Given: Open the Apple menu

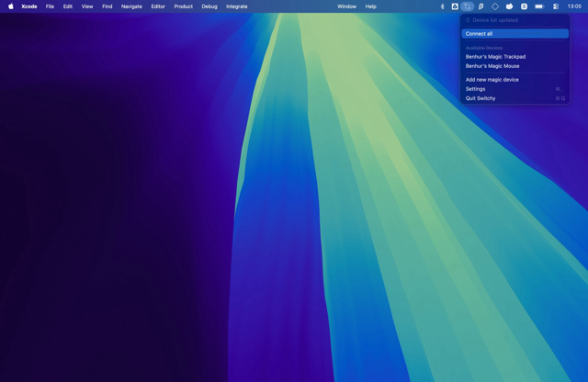Looking at the screenshot, I should (11, 6).
